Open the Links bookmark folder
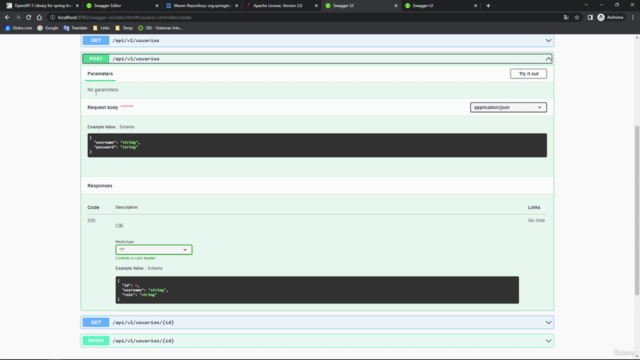 pos(101,28)
